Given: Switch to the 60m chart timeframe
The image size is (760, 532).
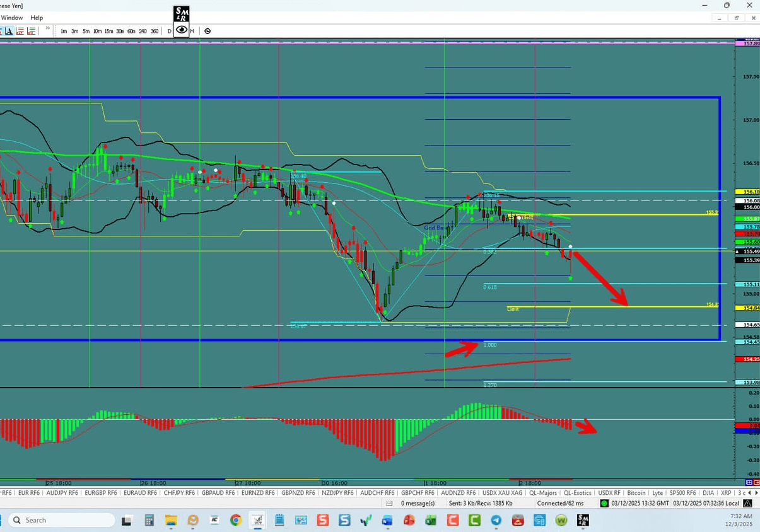Looking at the screenshot, I should tap(131, 31).
